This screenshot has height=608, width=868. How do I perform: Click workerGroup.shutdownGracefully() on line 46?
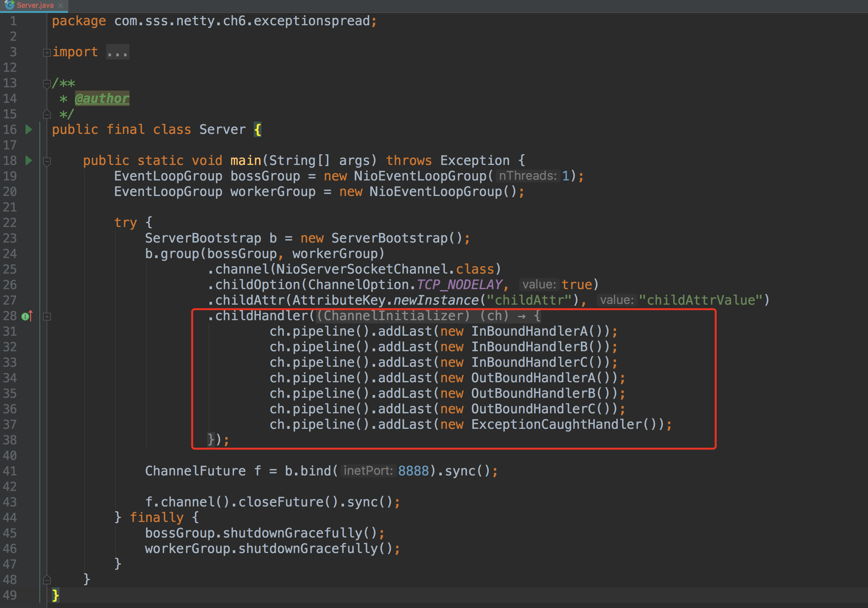269,548
